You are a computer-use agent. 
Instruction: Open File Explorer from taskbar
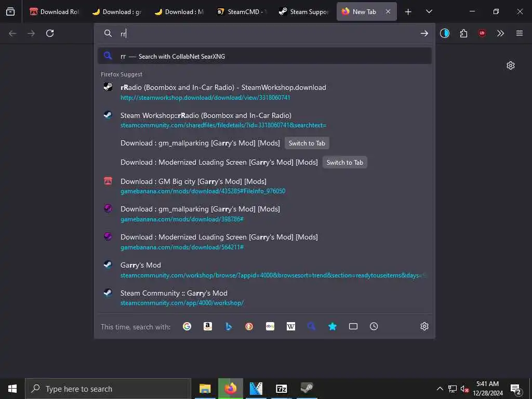click(205, 389)
